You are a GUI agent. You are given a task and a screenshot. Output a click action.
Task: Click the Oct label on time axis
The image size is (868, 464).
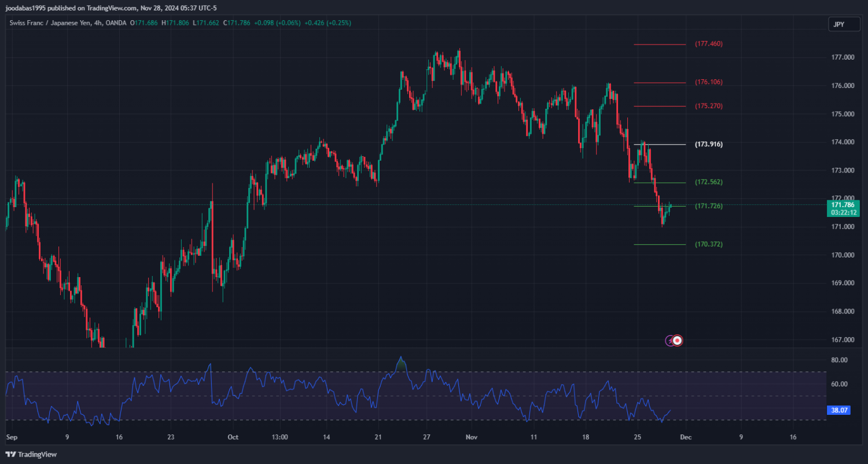coord(233,437)
